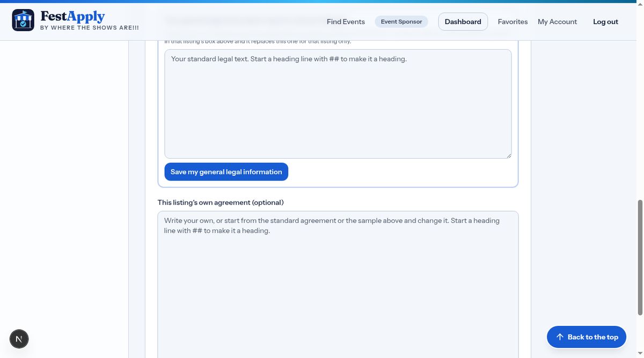Open Favorites page
Image resolution: width=644 pixels, height=358 pixels.
pyautogui.click(x=513, y=22)
